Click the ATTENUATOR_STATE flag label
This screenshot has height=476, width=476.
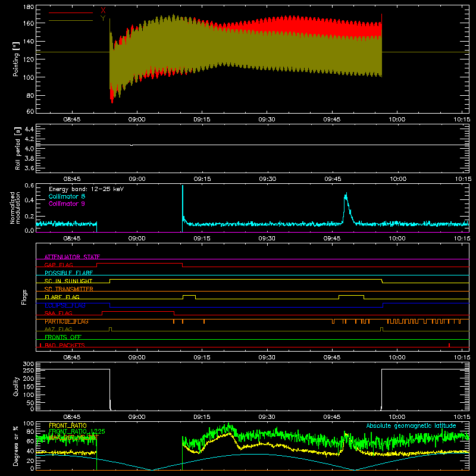coord(72,257)
